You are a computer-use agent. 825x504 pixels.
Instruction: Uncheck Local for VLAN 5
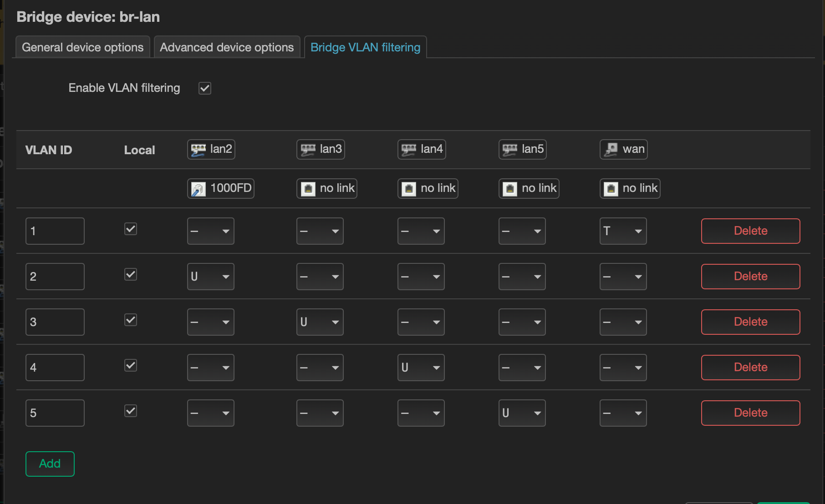[131, 411]
